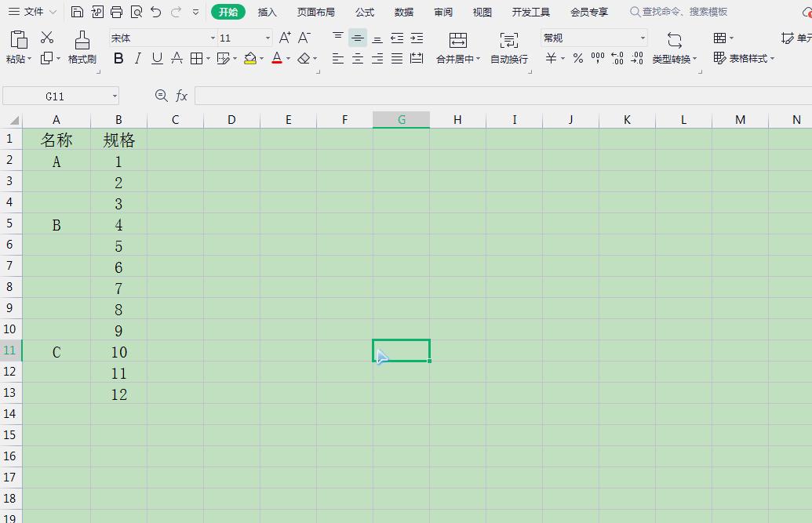Screen dimensions: 812x523
Task: Open font size dropdown
Action: click(x=268, y=38)
